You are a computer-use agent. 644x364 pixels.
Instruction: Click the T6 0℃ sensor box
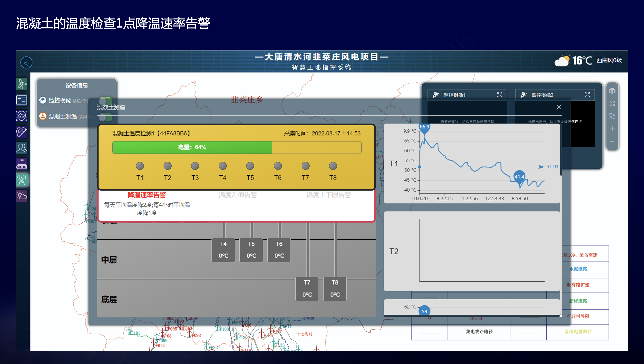pyautogui.click(x=279, y=250)
